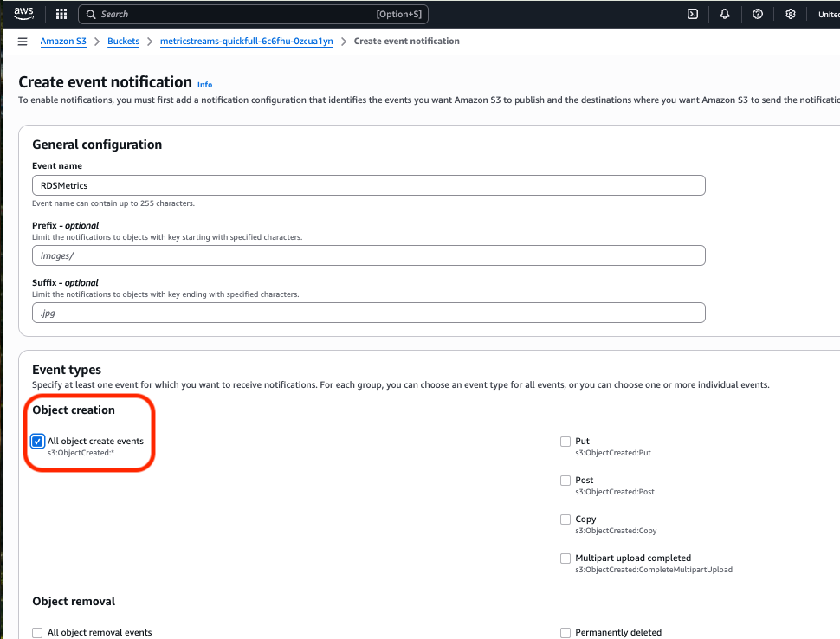The height and width of the screenshot is (639, 840).
Task: Check Multipart upload completed checkbox
Action: 565,558
